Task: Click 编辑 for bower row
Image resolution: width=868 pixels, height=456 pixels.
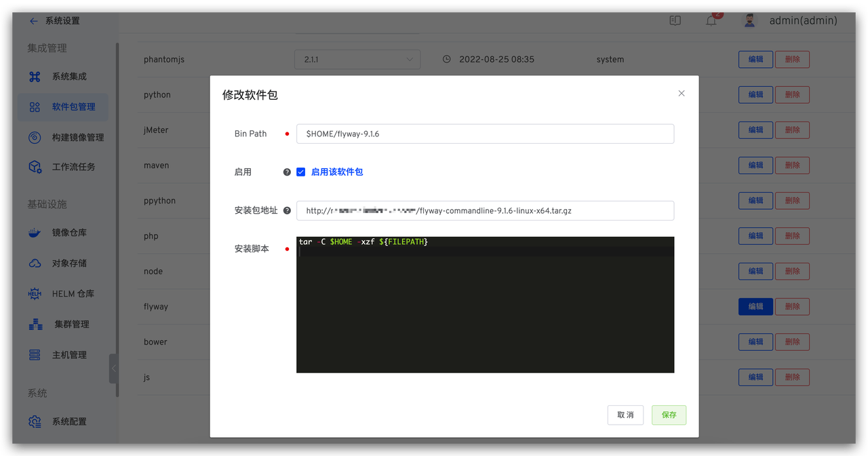Action: (755, 341)
